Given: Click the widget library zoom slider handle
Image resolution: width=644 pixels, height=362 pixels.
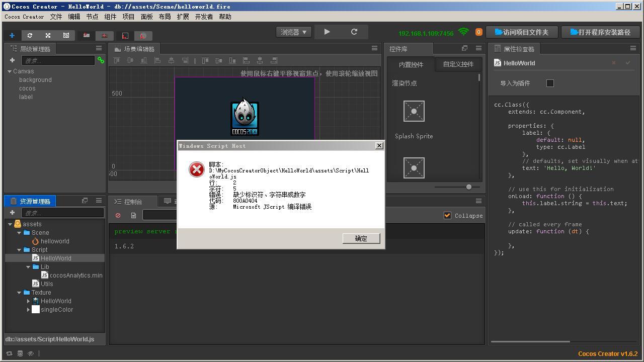Looking at the screenshot, I should click(469, 187).
